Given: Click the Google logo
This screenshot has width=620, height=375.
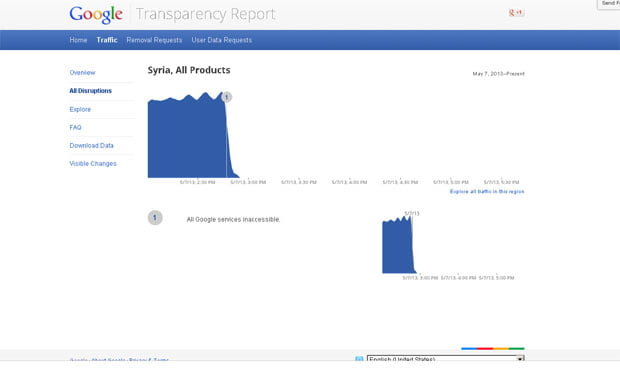Looking at the screenshot, I should 96,14.
